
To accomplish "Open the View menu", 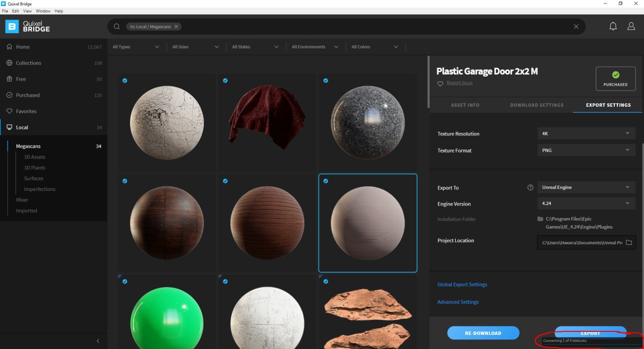I will [x=27, y=11].
